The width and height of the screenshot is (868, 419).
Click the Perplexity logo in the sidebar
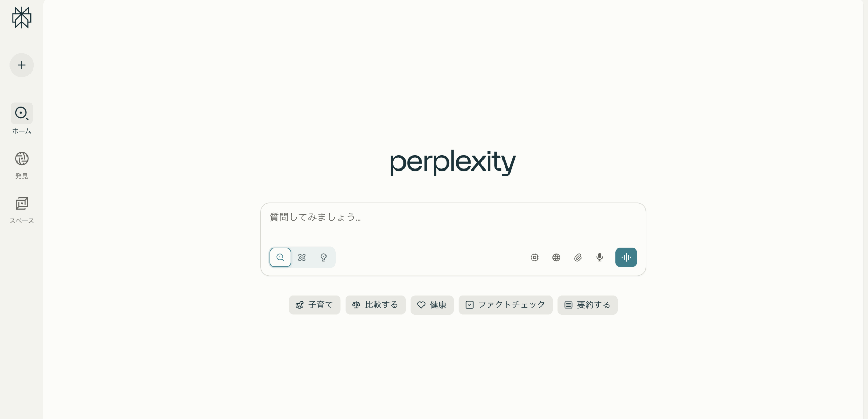[22, 18]
